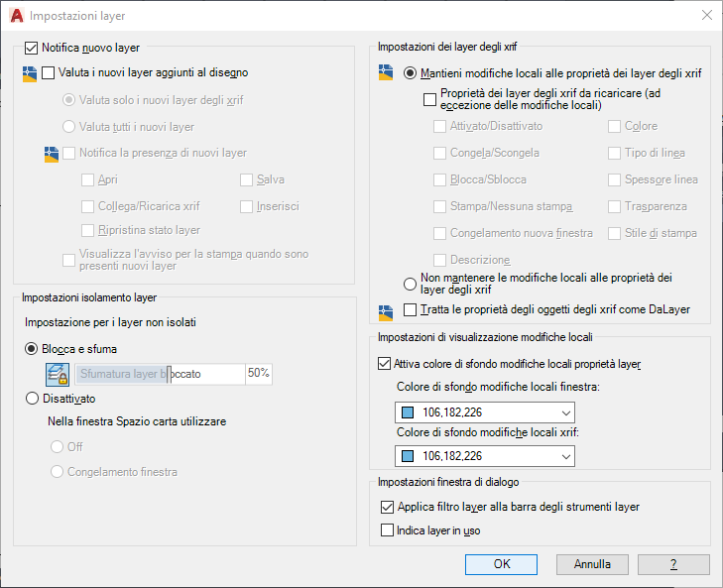Enable Valuta i nuovi layer aggiunti al disegno
The height and width of the screenshot is (588, 723).
pos(48,72)
